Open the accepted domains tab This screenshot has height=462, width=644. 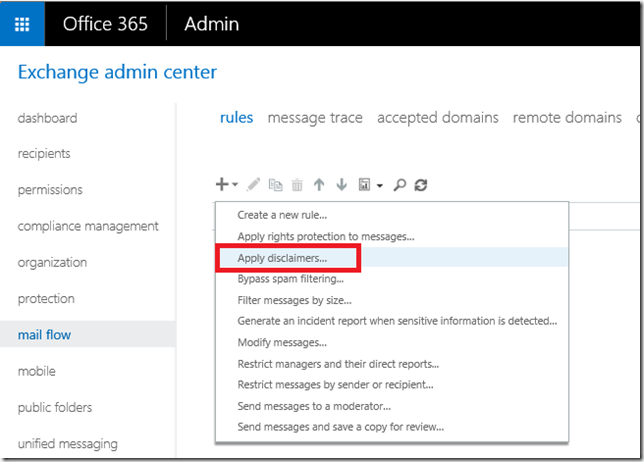coord(437,118)
